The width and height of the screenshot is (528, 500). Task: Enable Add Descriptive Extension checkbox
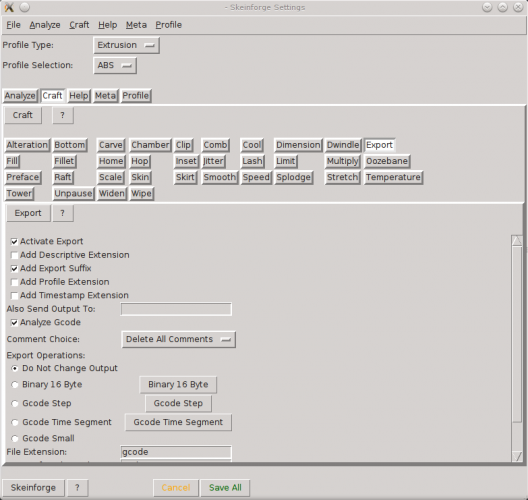pos(14,255)
